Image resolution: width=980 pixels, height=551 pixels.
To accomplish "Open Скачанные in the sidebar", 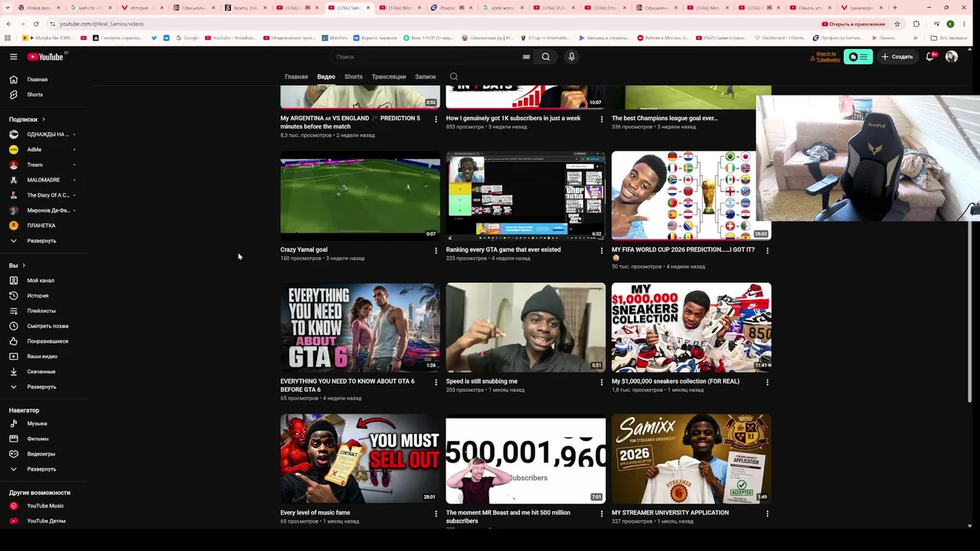I will pos(43,372).
